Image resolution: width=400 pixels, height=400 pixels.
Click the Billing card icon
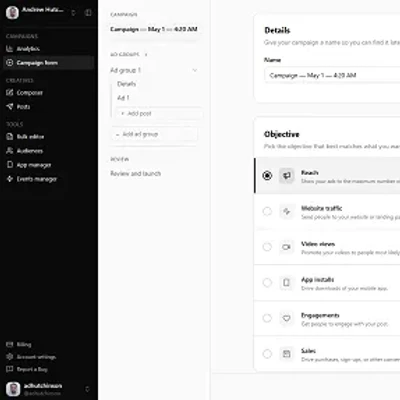point(10,344)
